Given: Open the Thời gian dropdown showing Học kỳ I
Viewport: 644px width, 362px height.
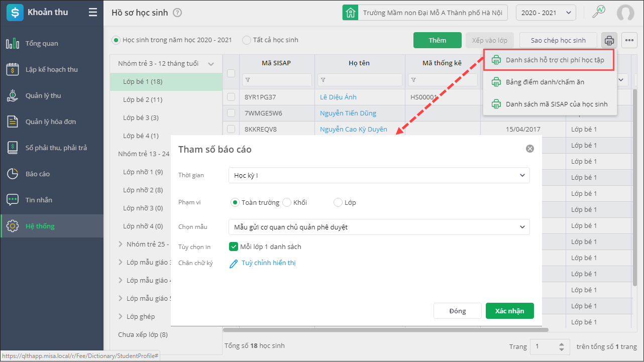Looking at the screenshot, I should pyautogui.click(x=379, y=175).
